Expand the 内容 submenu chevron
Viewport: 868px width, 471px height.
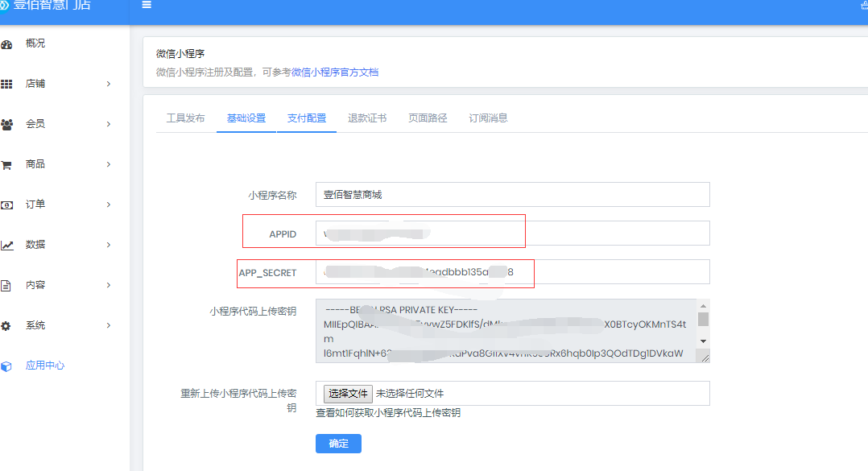point(109,285)
